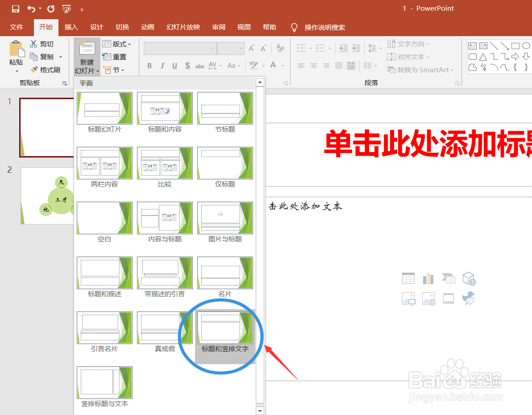The width and height of the screenshot is (532, 415).
Task: Decrease list indent level icon
Action: [x=343, y=48]
